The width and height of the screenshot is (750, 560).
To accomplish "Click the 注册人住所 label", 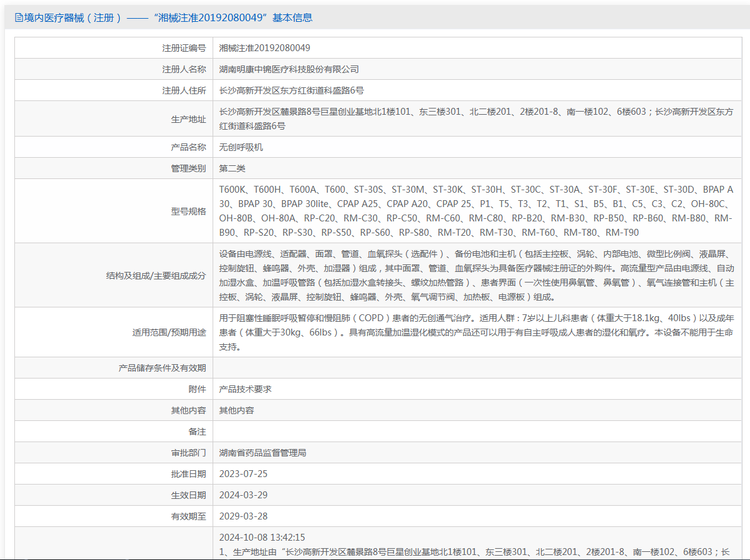I will coord(184,90).
